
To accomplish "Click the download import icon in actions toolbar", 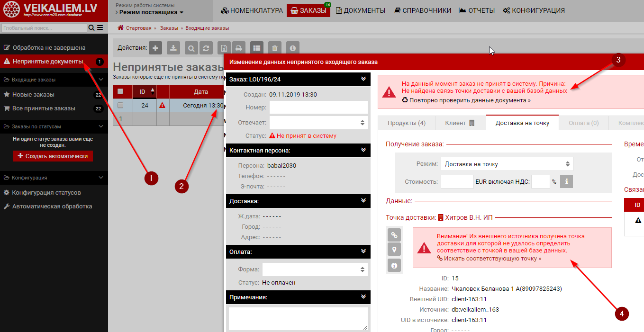I will click(x=173, y=48).
